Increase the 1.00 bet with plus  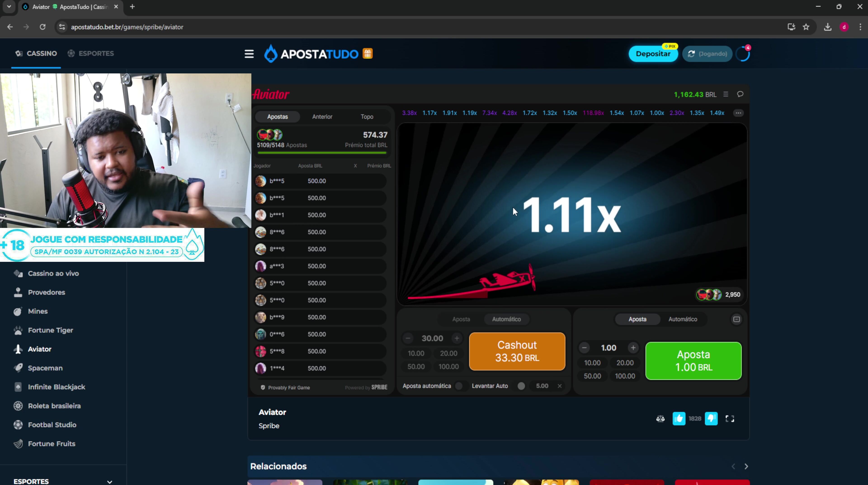click(x=633, y=348)
